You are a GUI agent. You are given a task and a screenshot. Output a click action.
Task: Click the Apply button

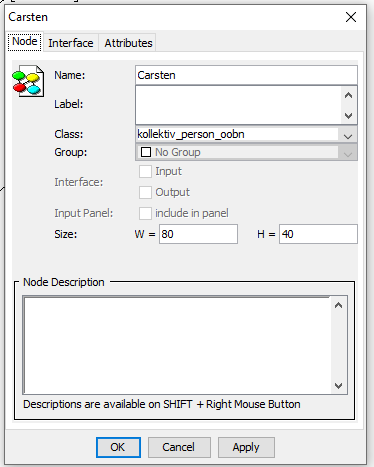pos(246,447)
